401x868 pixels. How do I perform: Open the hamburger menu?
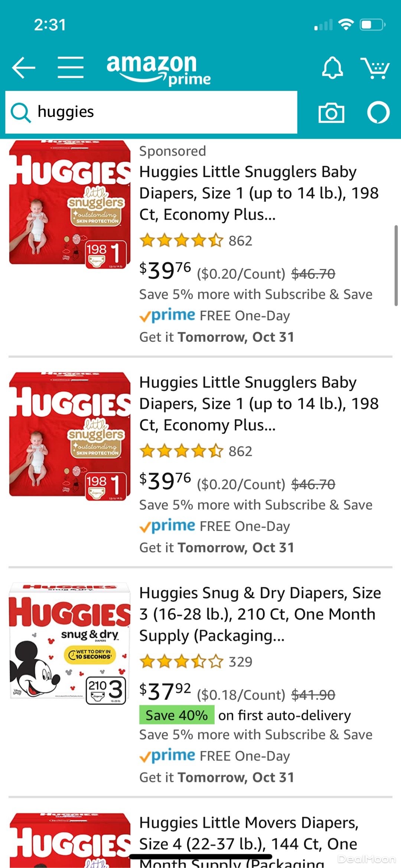click(x=71, y=68)
